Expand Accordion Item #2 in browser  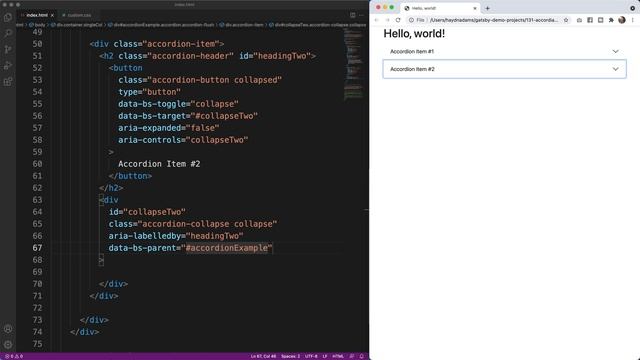coord(504,69)
